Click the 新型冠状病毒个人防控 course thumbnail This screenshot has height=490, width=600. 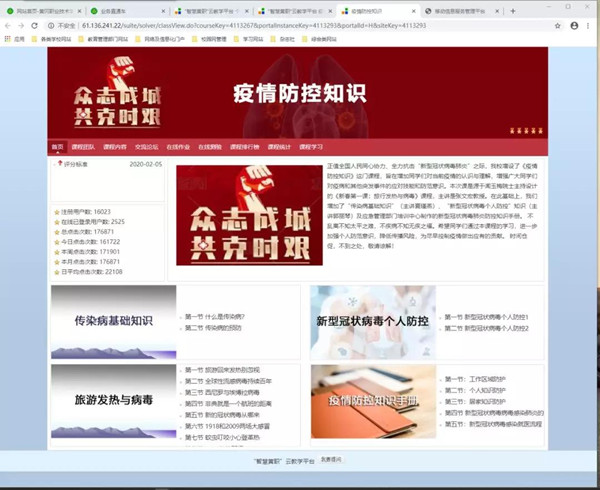(372, 322)
